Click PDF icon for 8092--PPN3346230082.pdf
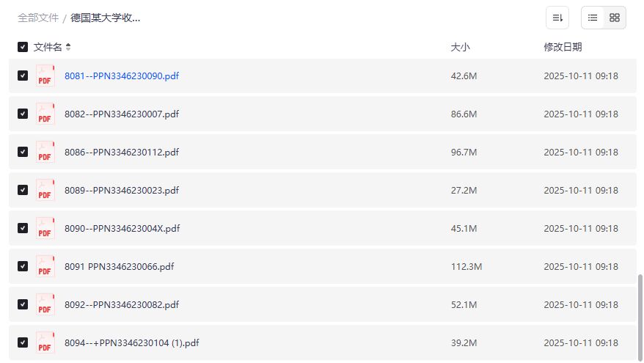This screenshot has width=644, height=363. click(45, 305)
